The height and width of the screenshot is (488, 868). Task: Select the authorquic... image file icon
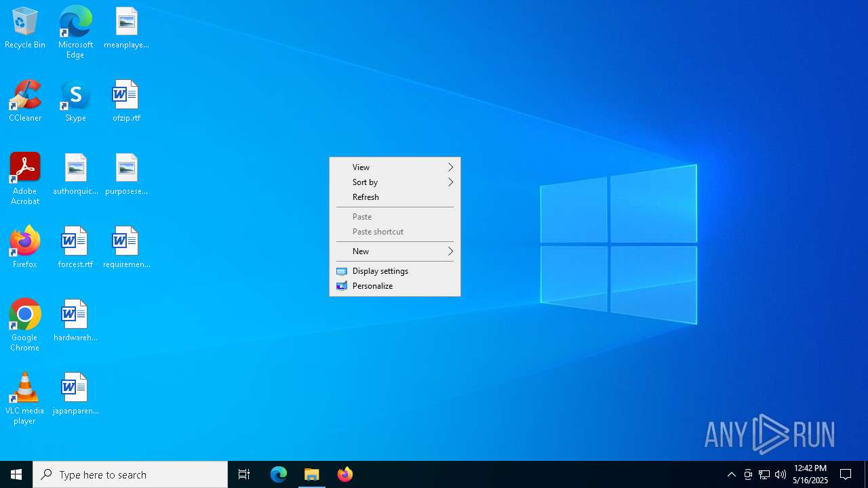point(75,175)
